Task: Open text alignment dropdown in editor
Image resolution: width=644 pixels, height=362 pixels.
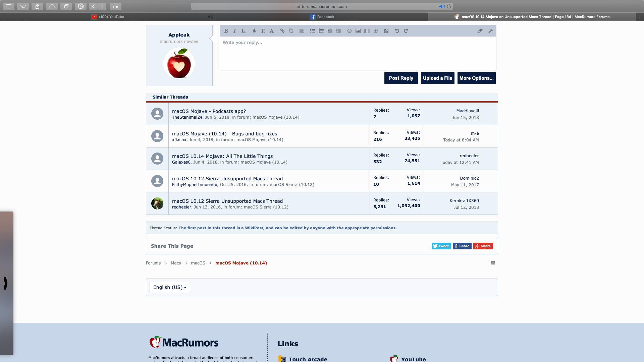Action: click(x=302, y=31)
